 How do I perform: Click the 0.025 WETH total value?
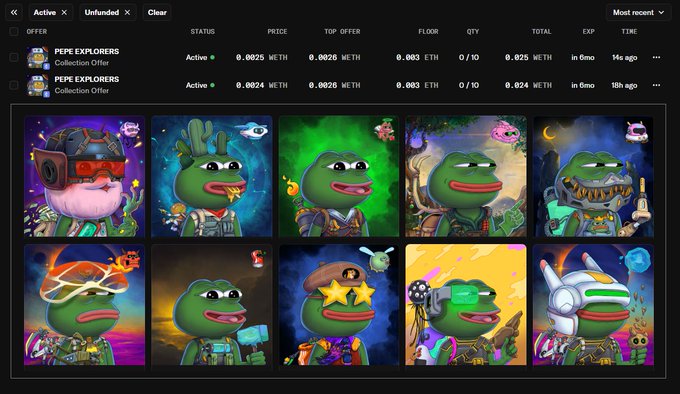[x=528, y=57]
